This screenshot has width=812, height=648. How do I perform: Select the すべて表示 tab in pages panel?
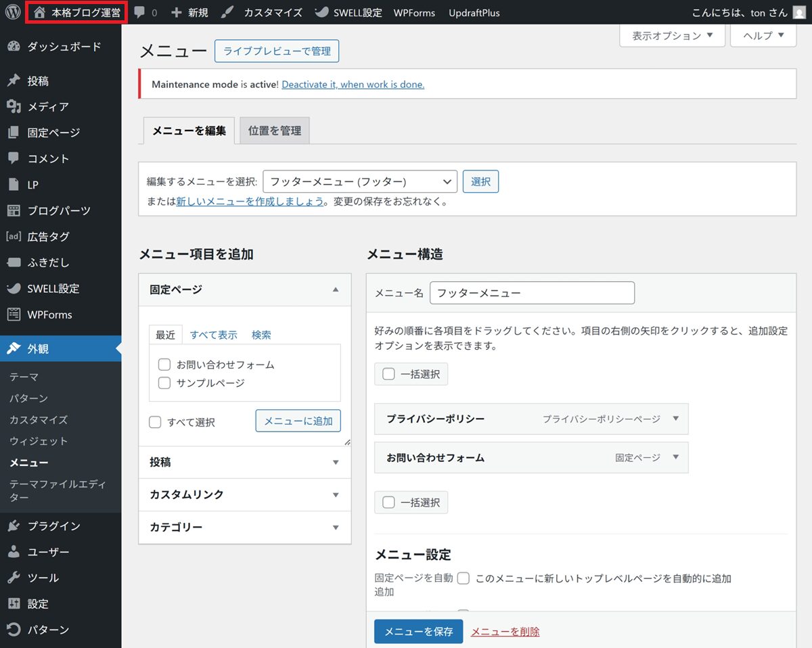[x=213, y=335]
